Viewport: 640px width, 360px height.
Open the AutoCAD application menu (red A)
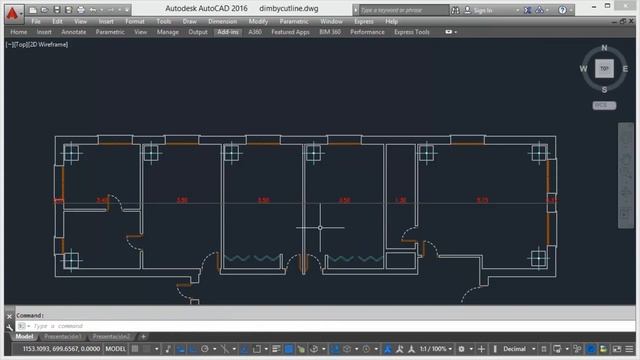[13, 13]
